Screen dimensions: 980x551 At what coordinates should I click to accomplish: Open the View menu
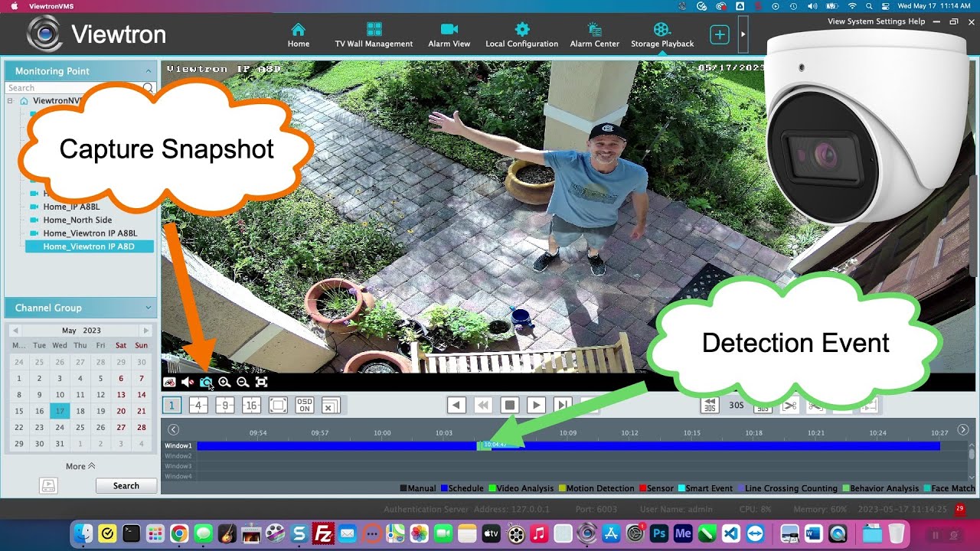836,21
